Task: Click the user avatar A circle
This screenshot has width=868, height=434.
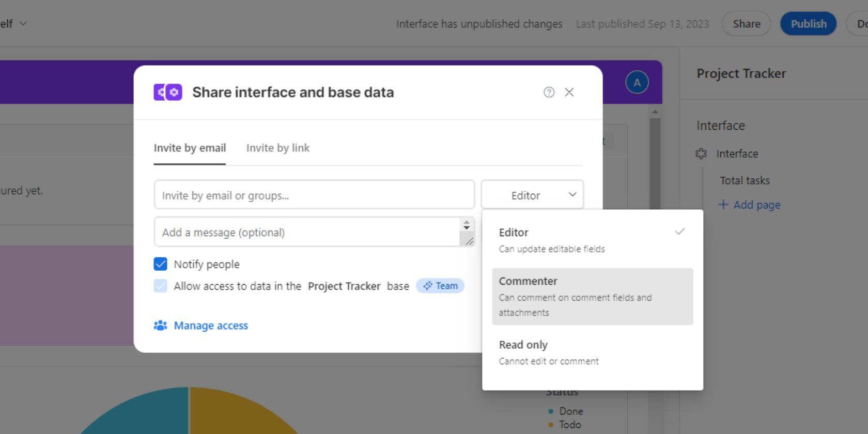Action: pyautogui.click(x=637, y=83)
